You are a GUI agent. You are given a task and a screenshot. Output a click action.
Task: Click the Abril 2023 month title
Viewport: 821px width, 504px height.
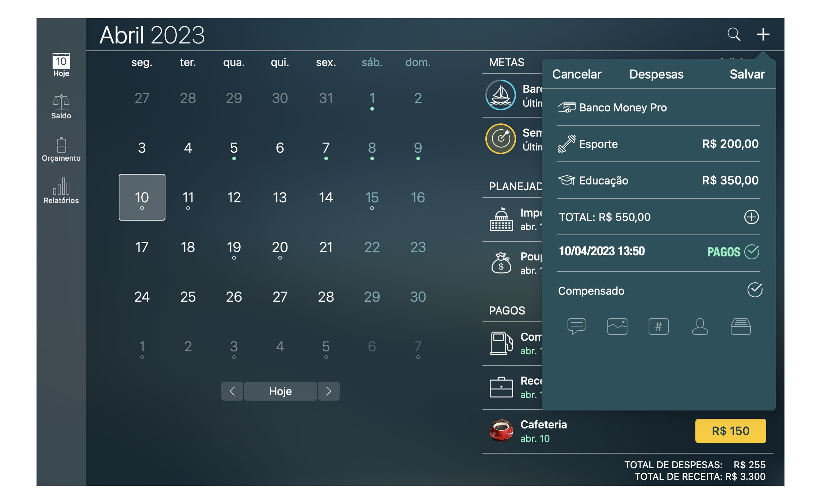152,35
